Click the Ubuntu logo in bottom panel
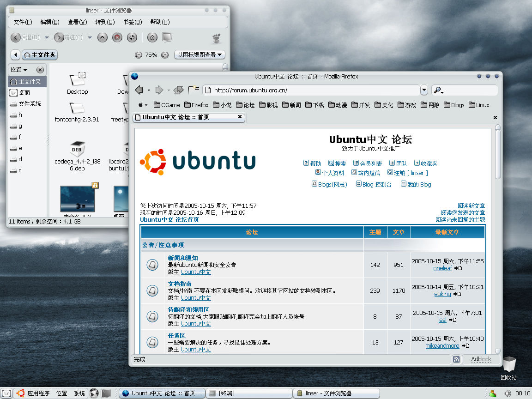The image size is (532, 399). click(x=20, y=393)
